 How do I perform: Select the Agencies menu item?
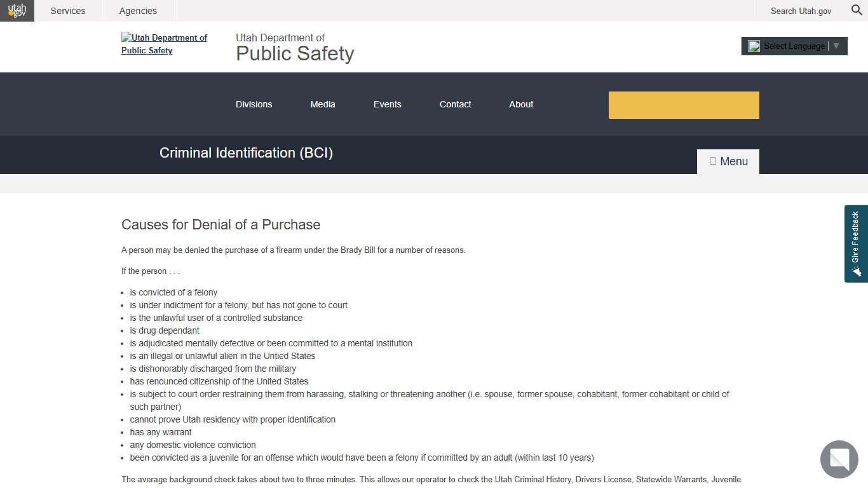click(x=138, y=10)
